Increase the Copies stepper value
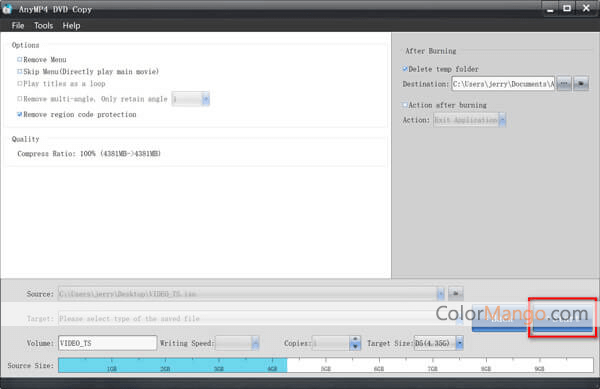This screenshot has width=600, height=389. click(355, 340)
